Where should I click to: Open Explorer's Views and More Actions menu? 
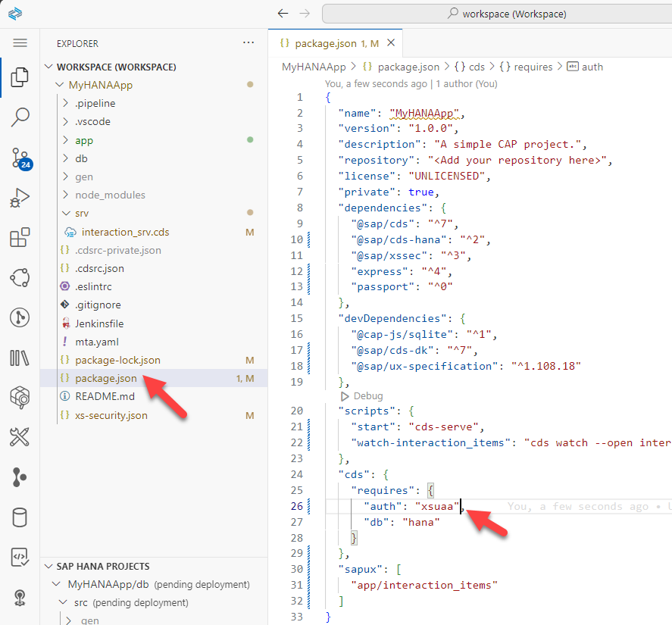tap(249, 43)
